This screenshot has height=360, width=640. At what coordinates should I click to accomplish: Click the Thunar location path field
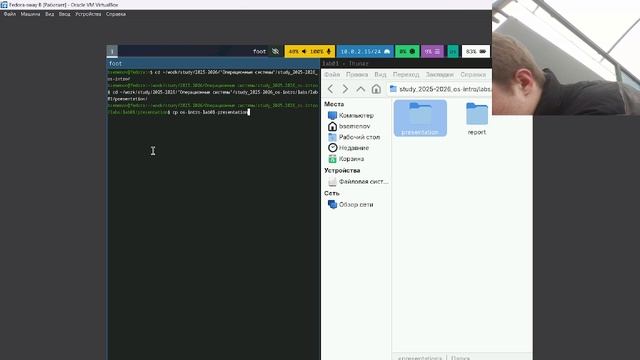coord(439,89)
